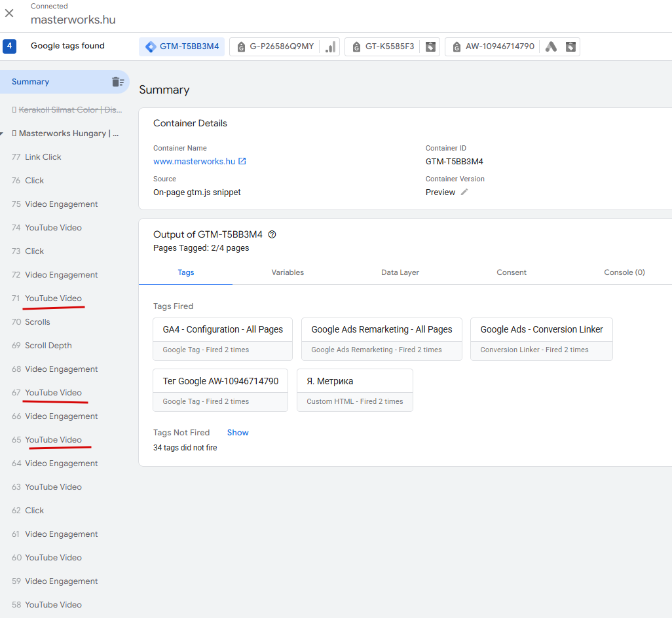
Task: Select the GTM-T5BB3M4 container chip
Action: pyautogui.click(x=181, y=46)
